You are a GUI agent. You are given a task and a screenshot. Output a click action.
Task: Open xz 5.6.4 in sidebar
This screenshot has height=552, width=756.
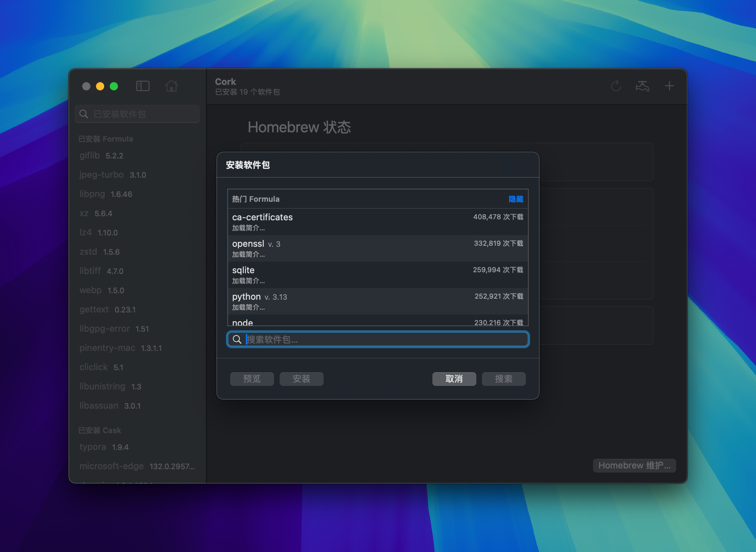[137, 213]
